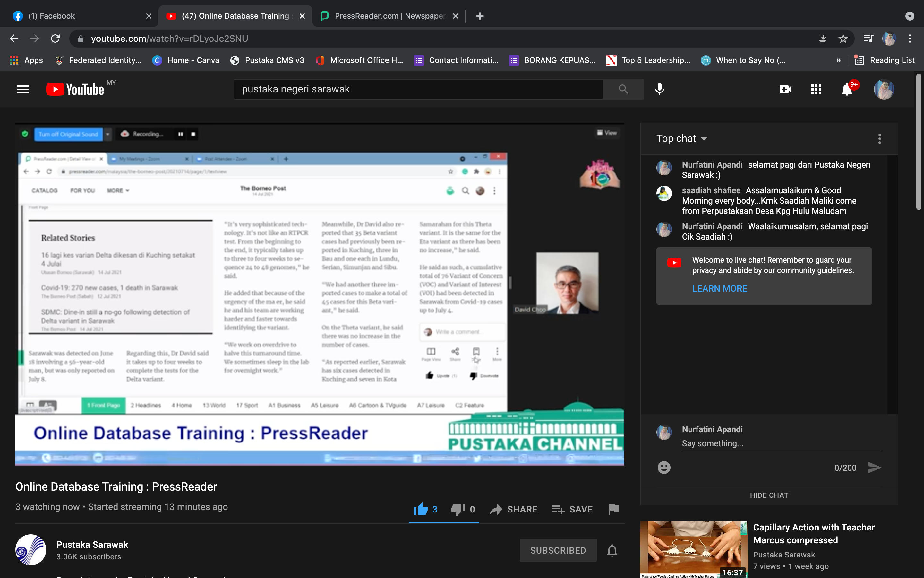The height and width of the screenshot is (578, 924).
Task: Open Contact Informati... bookmark
Action: point(456,60)
